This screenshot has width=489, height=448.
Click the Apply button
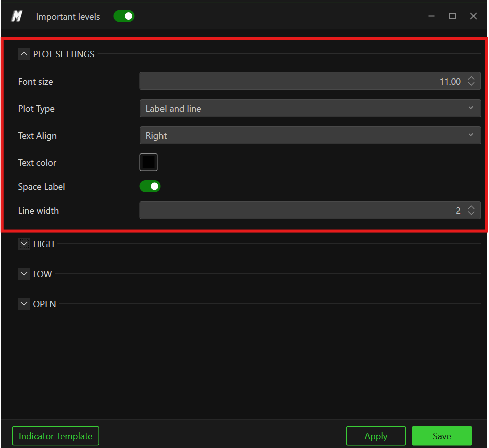coord(376,436)
